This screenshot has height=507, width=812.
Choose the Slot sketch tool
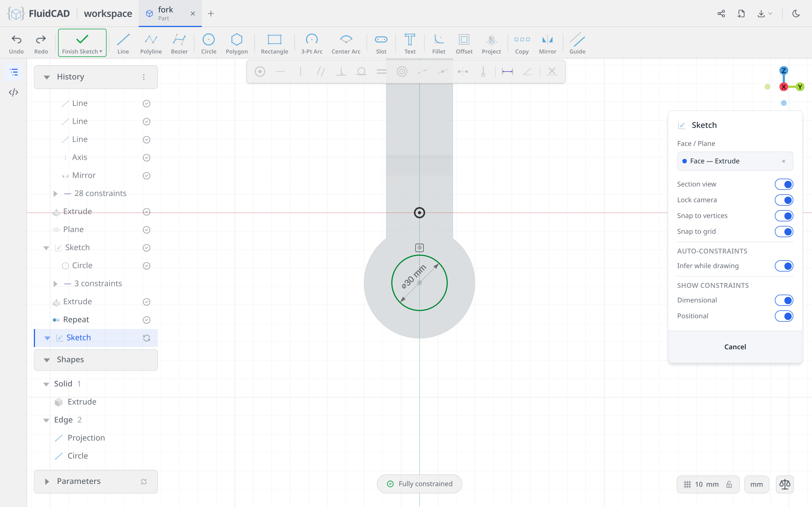(x=381, y=43)
